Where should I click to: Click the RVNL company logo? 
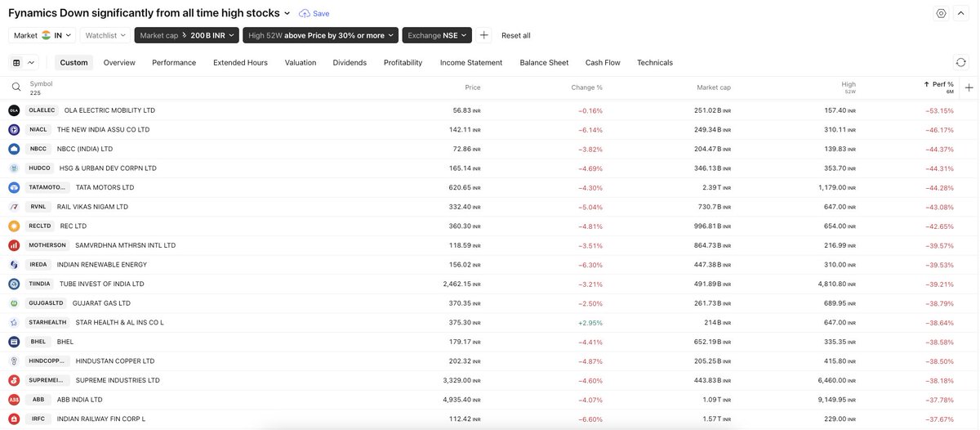point(14,207)
